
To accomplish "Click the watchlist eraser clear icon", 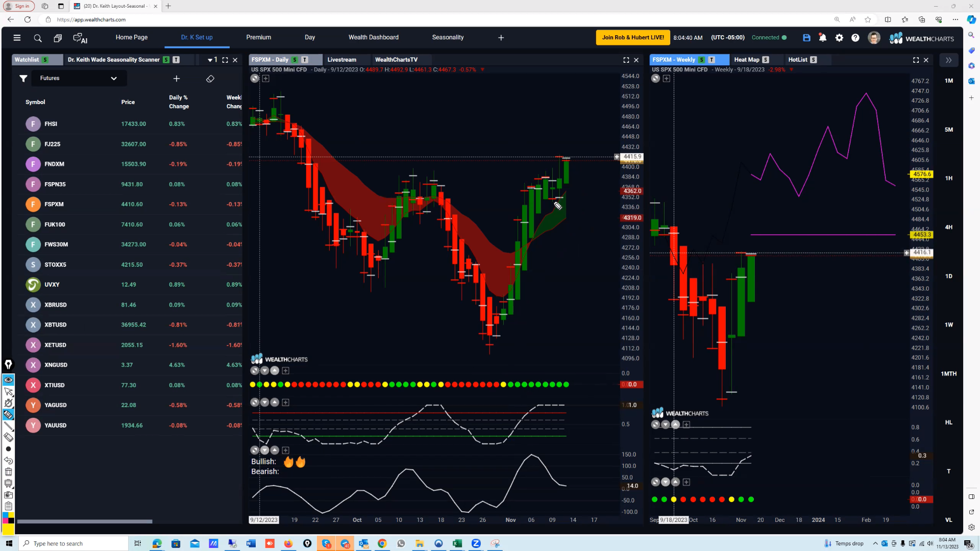I will point(210,79).
